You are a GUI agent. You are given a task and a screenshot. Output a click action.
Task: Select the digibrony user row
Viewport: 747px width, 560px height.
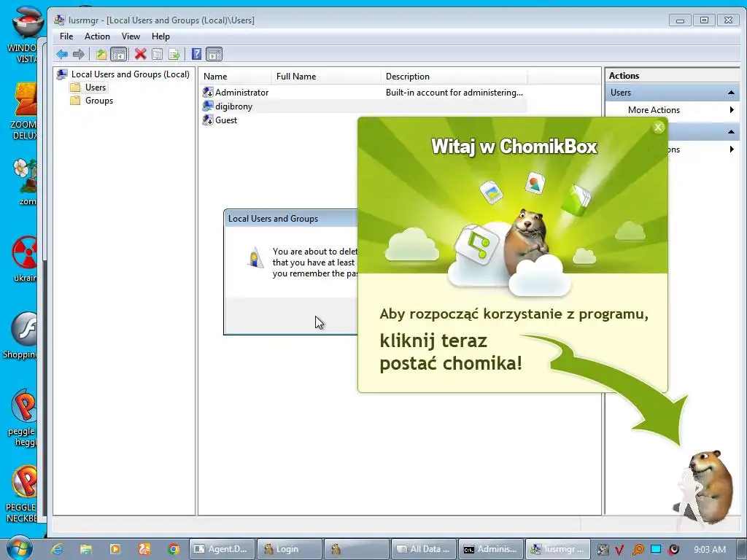click(x=365, y=106)
